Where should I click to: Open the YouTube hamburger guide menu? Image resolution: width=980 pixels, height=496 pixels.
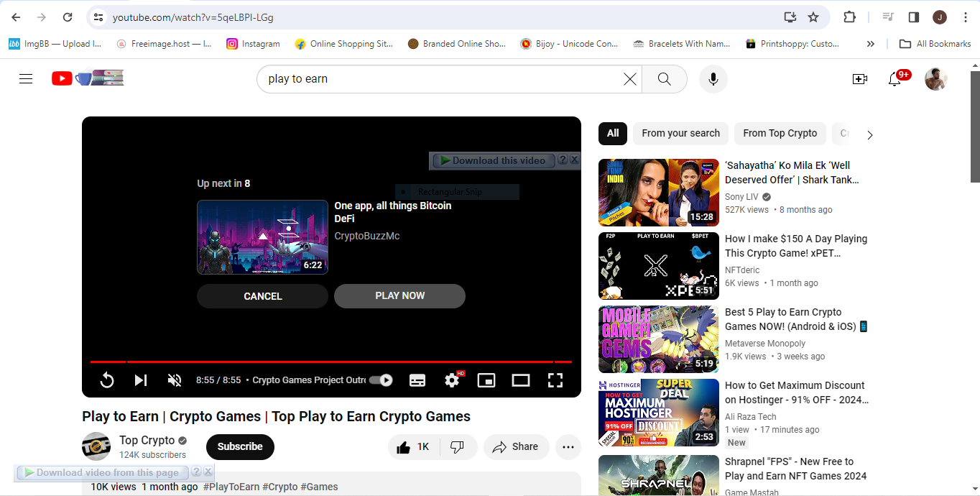pyautogui.click(x=26, y=79)
